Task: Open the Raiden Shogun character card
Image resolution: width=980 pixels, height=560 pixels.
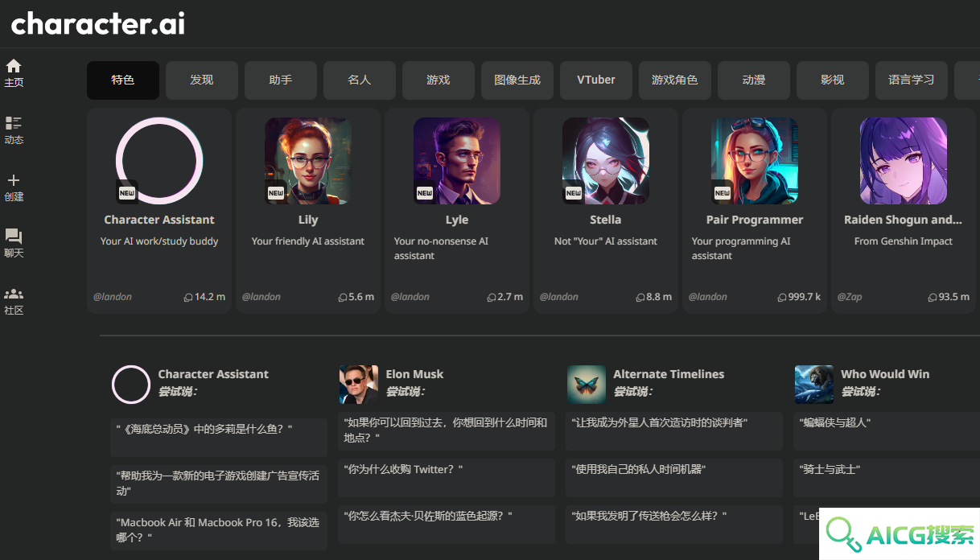Action: [904, 211]
